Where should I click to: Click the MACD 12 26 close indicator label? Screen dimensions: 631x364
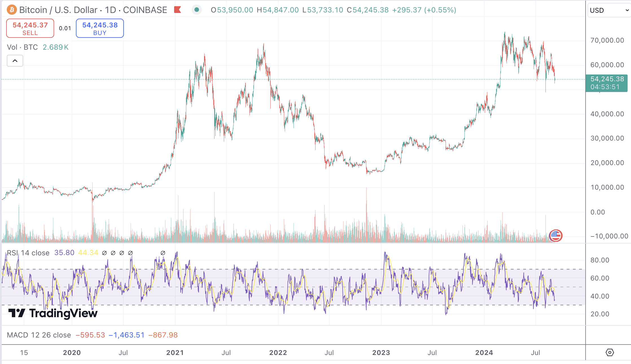tap(39, 335)
